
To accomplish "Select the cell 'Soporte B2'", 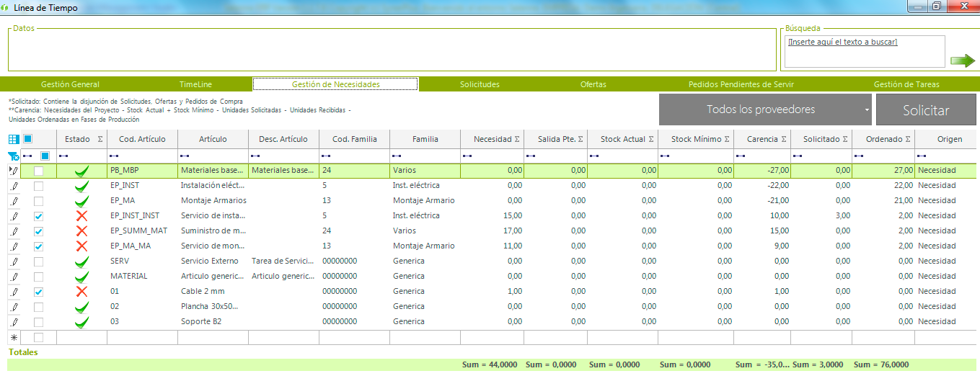I will point(213,322).
